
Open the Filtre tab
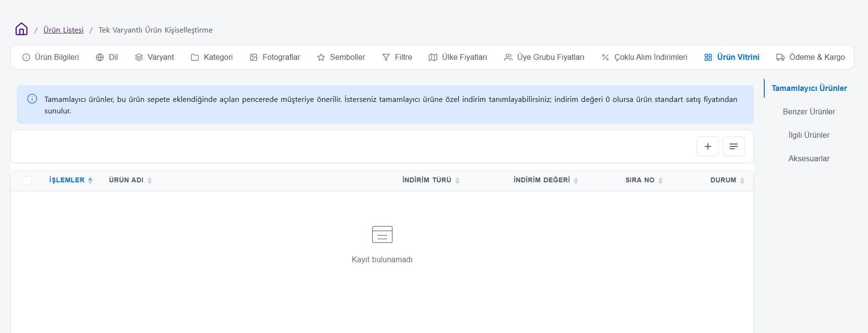[x=397, y=57]
